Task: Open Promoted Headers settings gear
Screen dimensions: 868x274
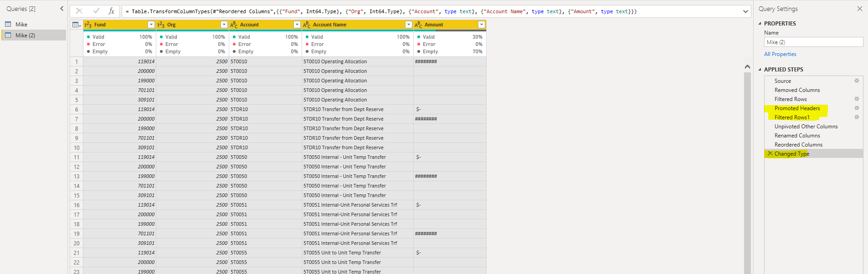Action: tap(857, 108)
